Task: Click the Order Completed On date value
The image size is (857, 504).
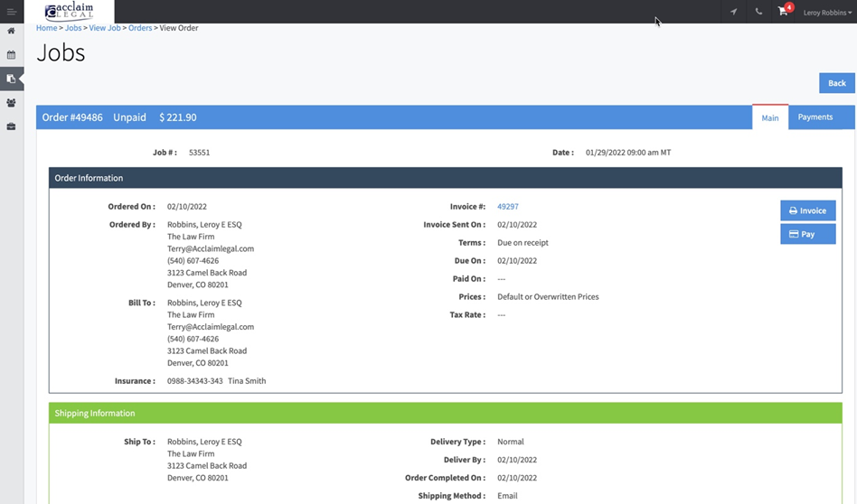Action: (517, 477)
